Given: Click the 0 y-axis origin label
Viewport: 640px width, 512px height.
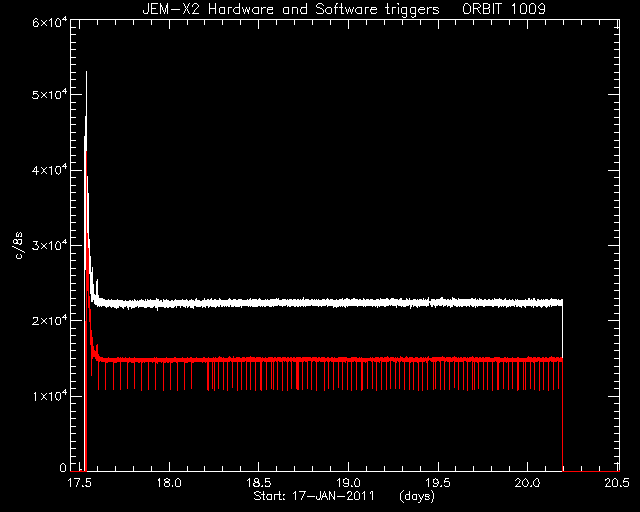Looking at the screenshot, I should click(x=63, y=467).
